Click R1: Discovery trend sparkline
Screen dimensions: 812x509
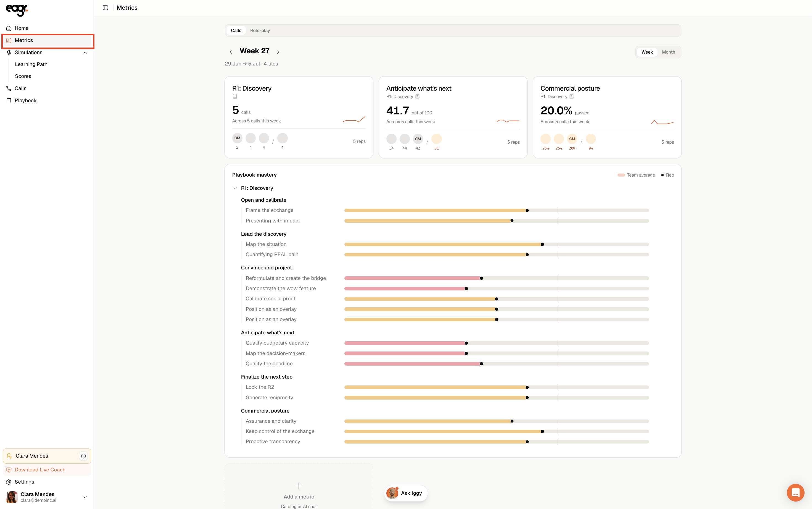pyautogui.click(x=354, y=119)
